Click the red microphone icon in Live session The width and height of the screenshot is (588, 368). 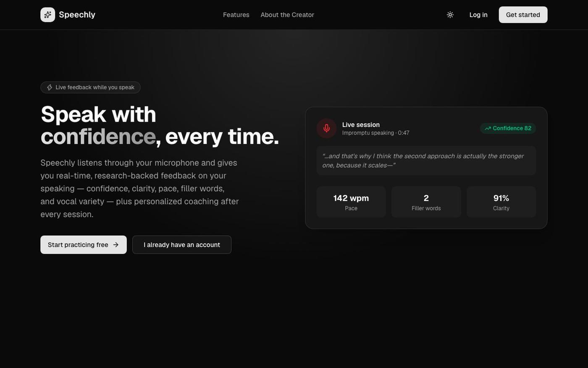click(326, 128)
